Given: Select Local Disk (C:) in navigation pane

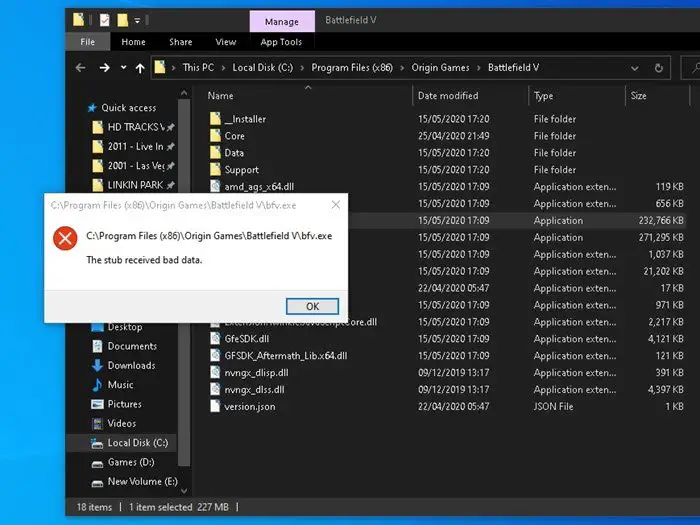Looking at the screenshot, I should point(138,442).
